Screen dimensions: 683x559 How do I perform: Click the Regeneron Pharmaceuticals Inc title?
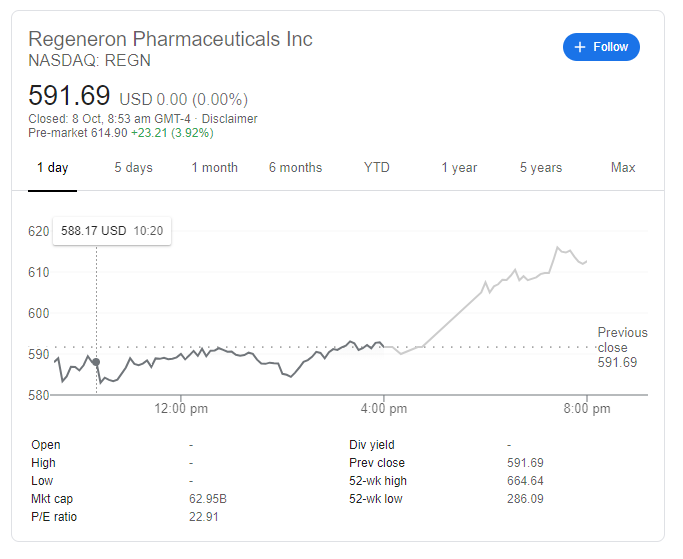pyautogui.click(x=170, y=39)
